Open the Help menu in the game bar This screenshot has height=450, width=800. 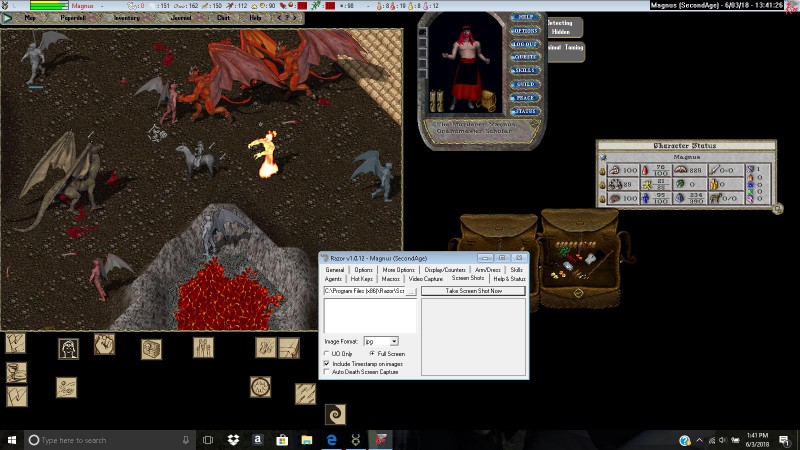coord(255,18)
